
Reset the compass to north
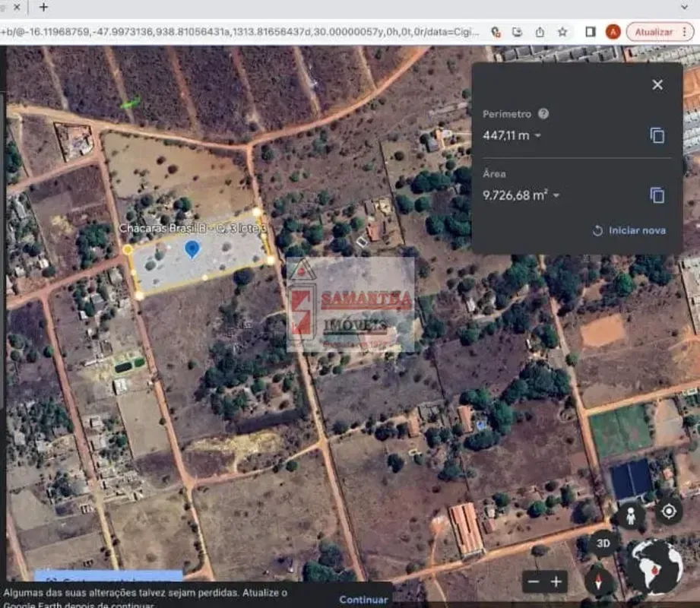(x=599, y=581)
